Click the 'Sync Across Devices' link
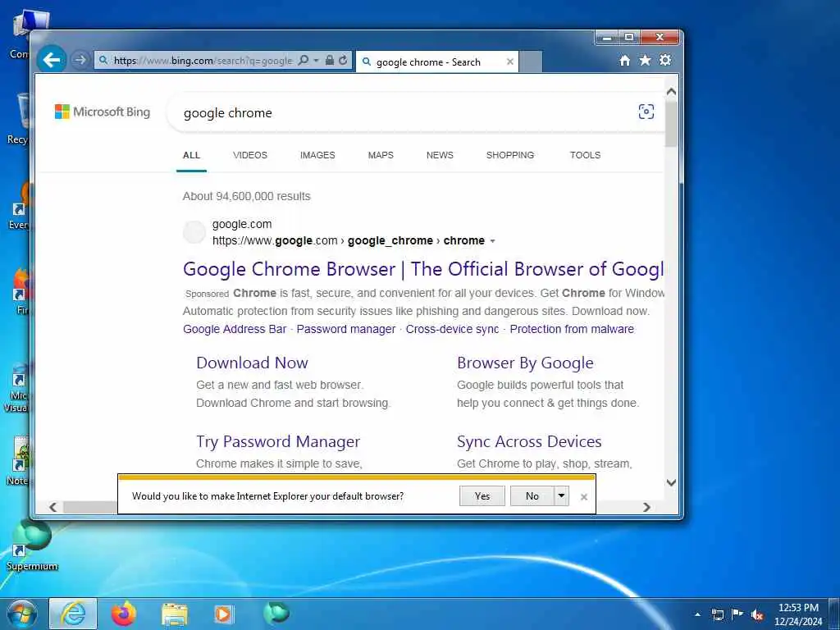Image resolution: width=840 pixels, height=630 pixels. [529, 441]
